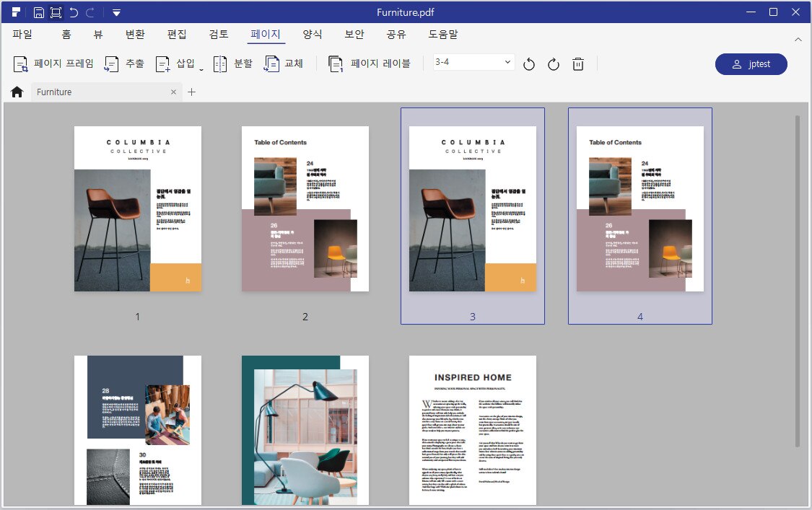Image resolution: width=812 pixels, height=510 pixels.
Task: Click the 삽입 insert page tool
Action: pyautogui.click(x=175, y=63)
